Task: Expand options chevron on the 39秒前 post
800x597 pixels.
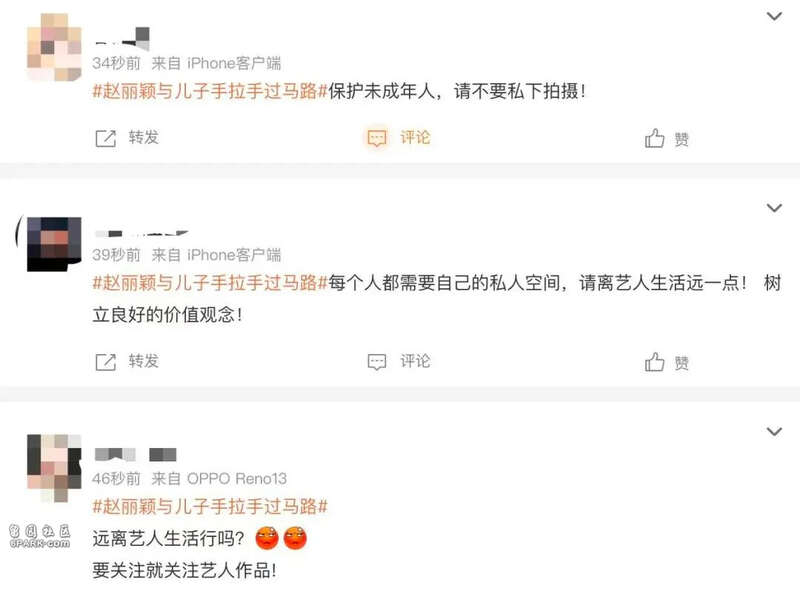Action: tap(774, 208)
